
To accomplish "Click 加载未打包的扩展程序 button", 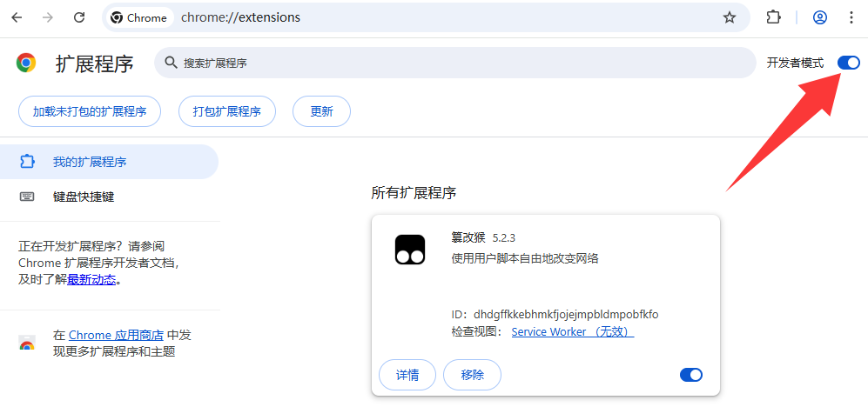I will [90, 111].
